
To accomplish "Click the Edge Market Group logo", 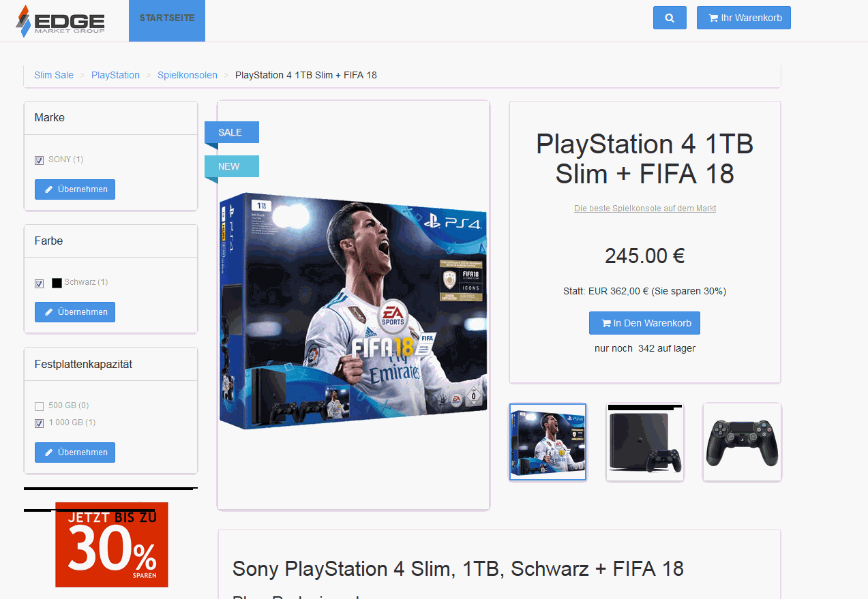I will click(x=60, y=21).
